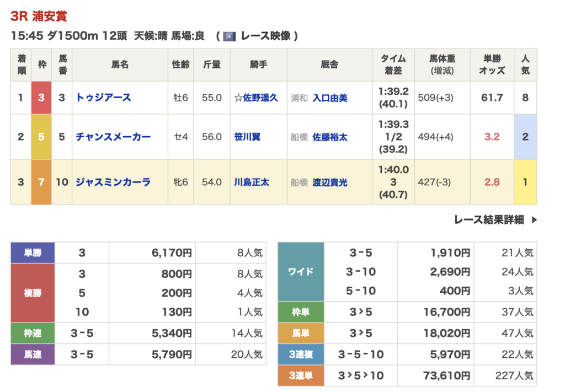Screen dimensions: 565x392
Task: Open trainer 入口由美 page
Action: (330, 98)
